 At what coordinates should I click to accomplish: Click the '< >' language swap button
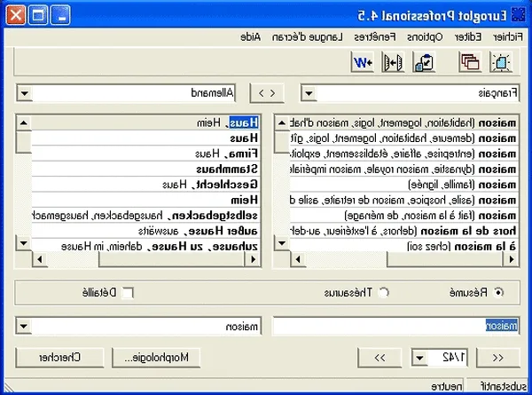click(267, 93)
